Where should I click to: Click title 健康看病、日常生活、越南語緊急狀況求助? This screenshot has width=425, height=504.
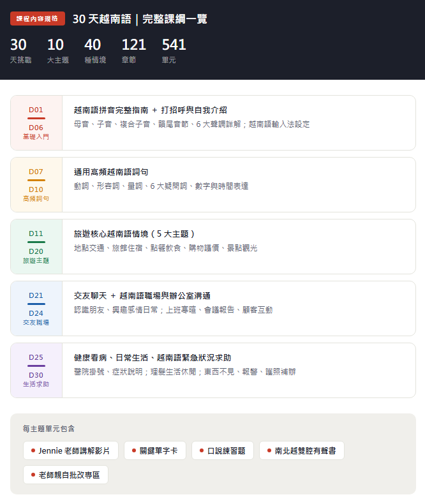click(x=153, y=358)
